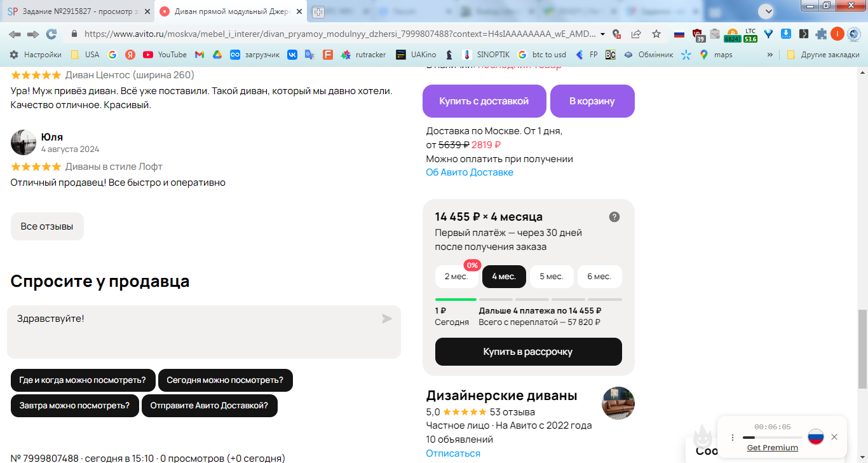The image size is (868, 463).
Task: Select the 4 мес. installment option
Action: 504,277
